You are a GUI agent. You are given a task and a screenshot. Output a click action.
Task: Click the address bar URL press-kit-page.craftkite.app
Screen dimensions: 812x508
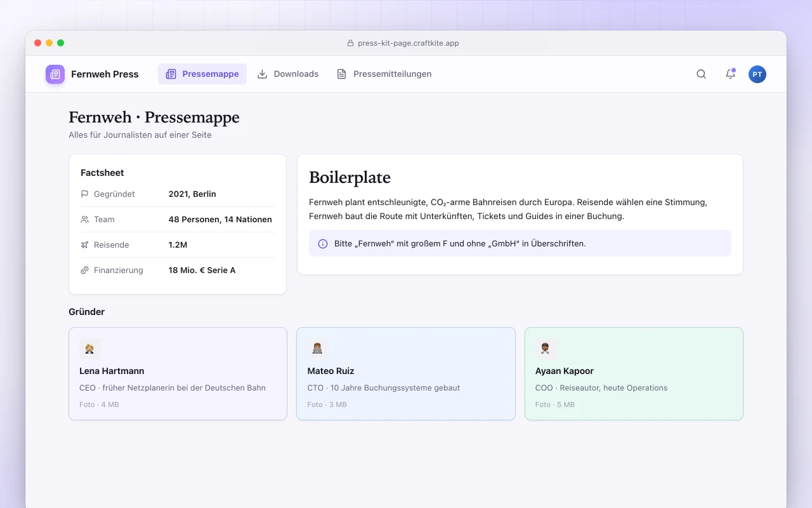click(x=409, y=43)
